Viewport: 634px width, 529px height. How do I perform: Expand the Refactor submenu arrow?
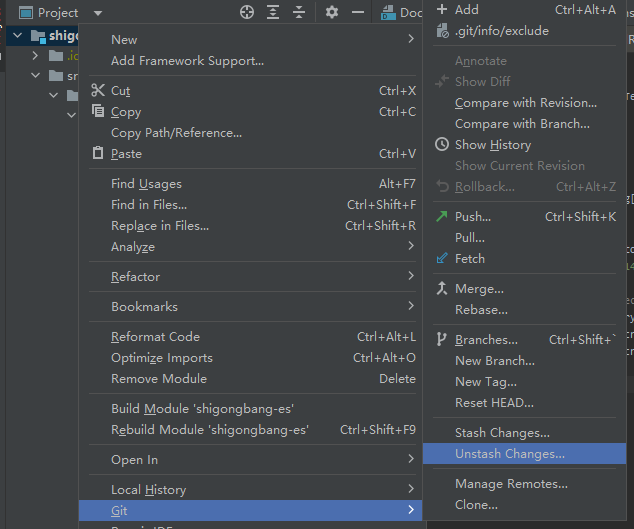410,276
